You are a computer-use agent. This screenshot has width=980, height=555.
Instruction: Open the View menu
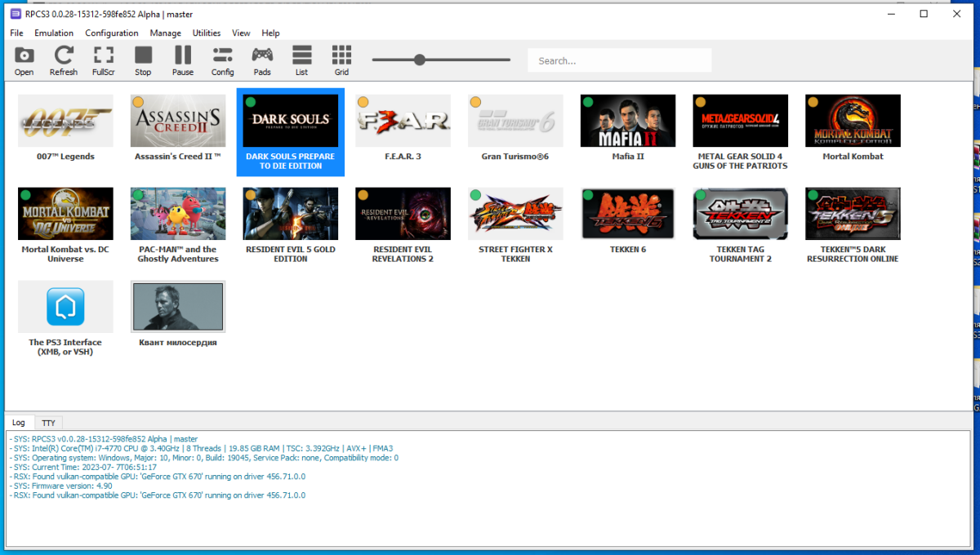click(241, 33)
